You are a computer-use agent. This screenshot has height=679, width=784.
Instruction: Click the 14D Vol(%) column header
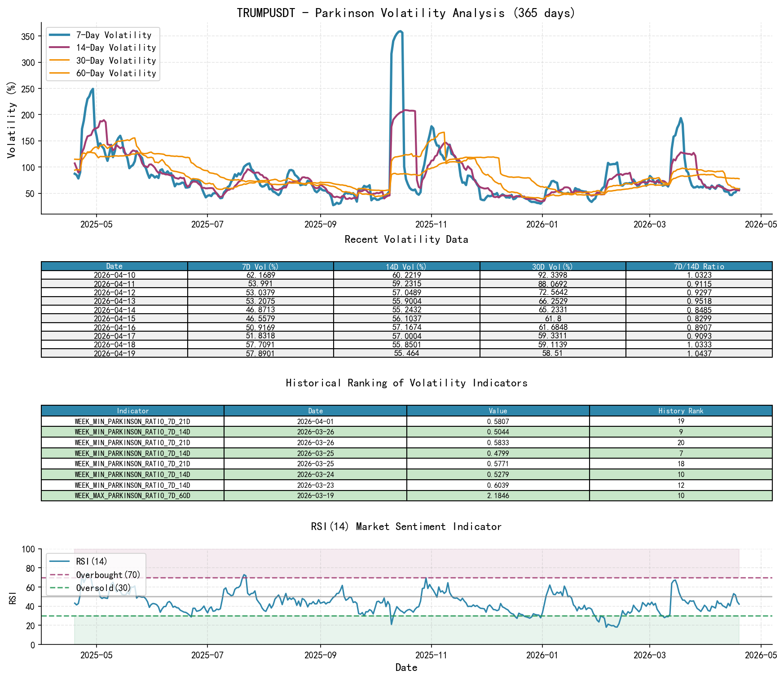407,267
